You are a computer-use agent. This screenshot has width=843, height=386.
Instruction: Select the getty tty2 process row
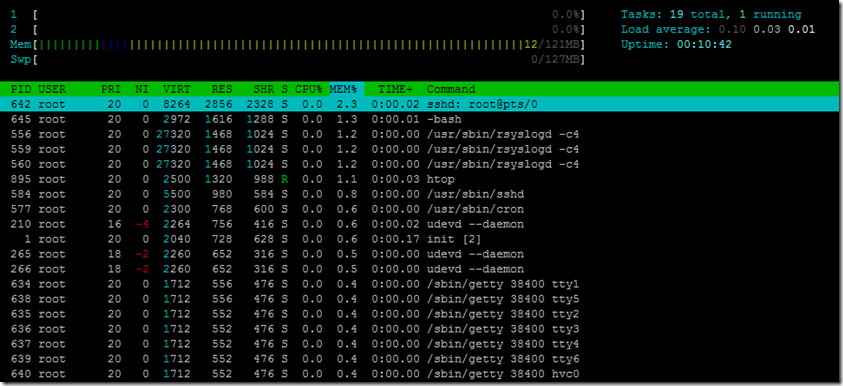[x=419, y=314]
